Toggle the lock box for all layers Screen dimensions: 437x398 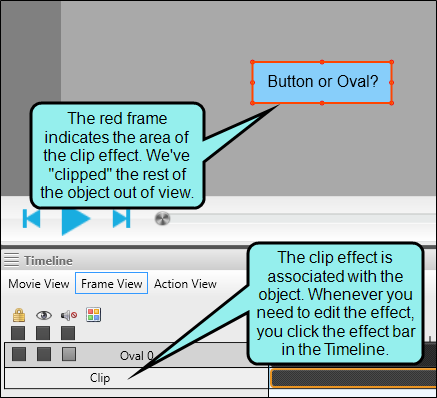(18, 333)
